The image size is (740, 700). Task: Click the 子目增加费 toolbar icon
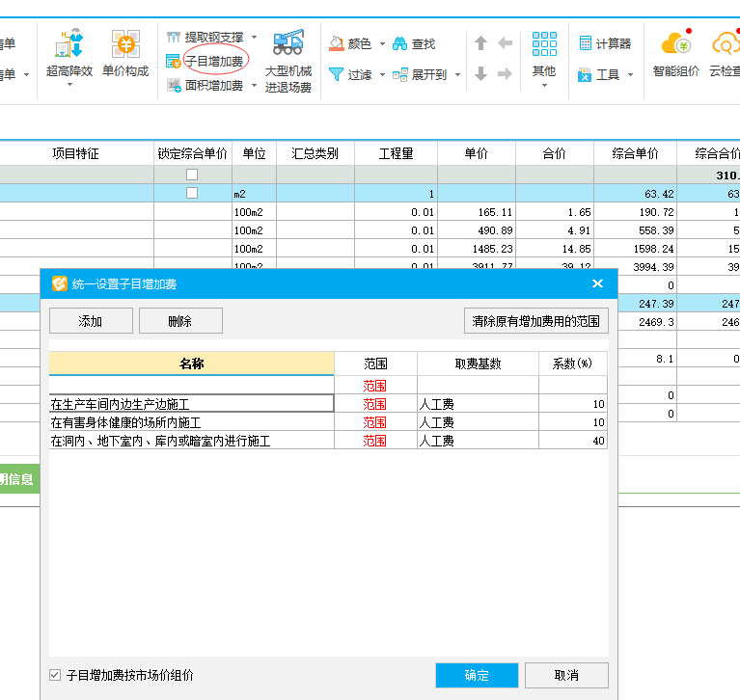pos(174,62)
